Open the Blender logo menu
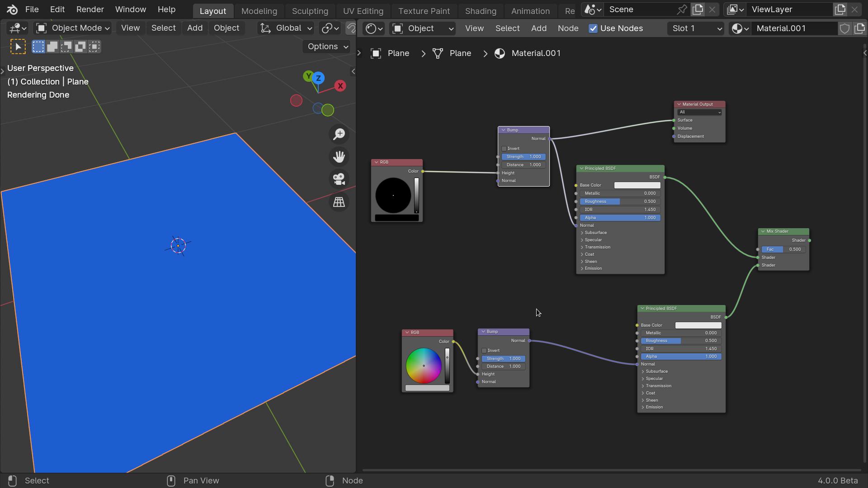Screen dimensions: 868x488 click(11, 9)
